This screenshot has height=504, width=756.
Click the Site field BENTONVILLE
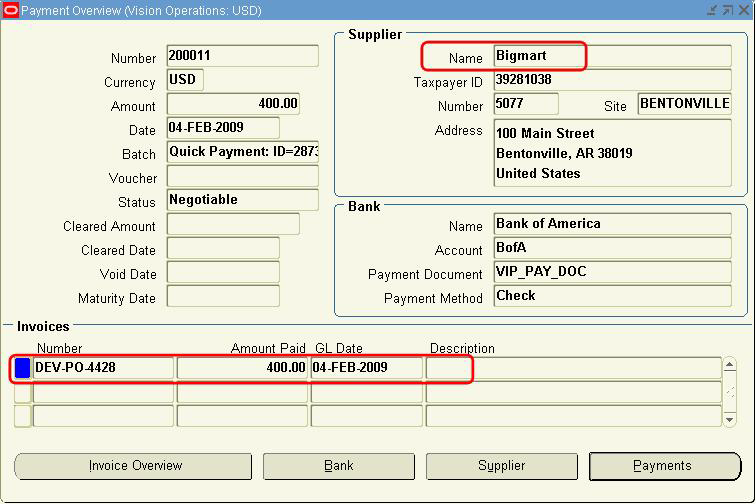[x=685, y=104]
